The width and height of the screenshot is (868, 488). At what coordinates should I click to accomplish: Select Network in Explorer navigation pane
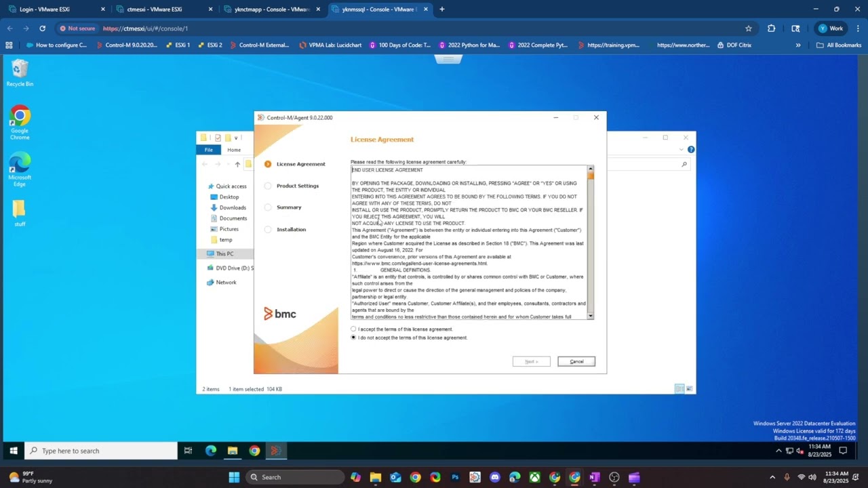226,283
